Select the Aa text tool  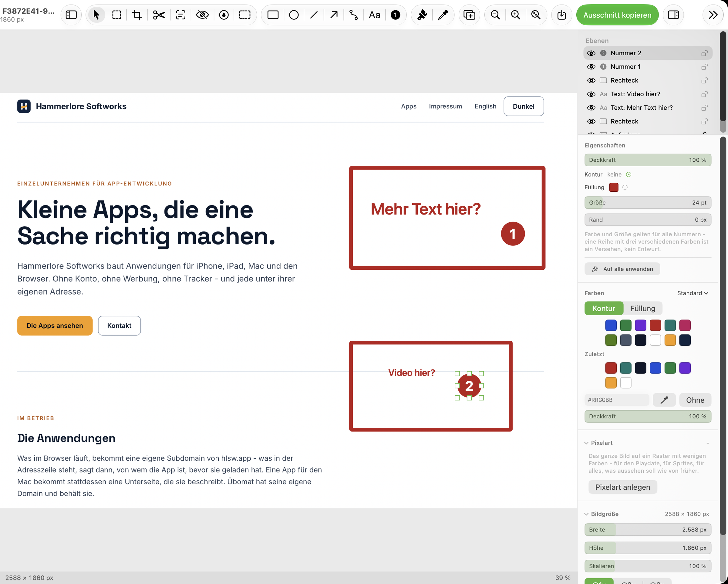[x=375, y=15]
